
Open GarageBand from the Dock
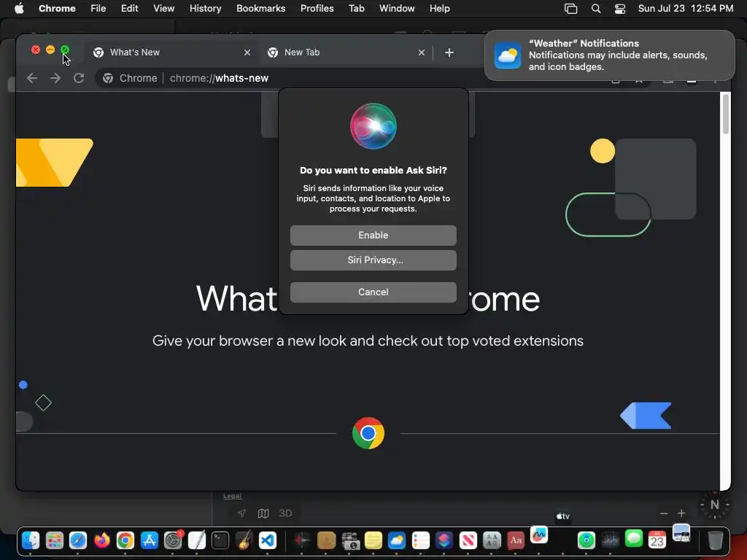(x=244, y=540)
